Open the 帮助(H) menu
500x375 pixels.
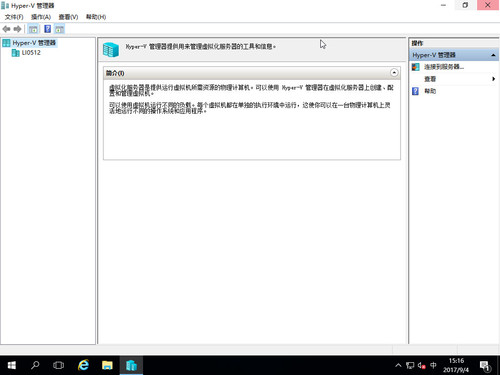tap(96, 17)
